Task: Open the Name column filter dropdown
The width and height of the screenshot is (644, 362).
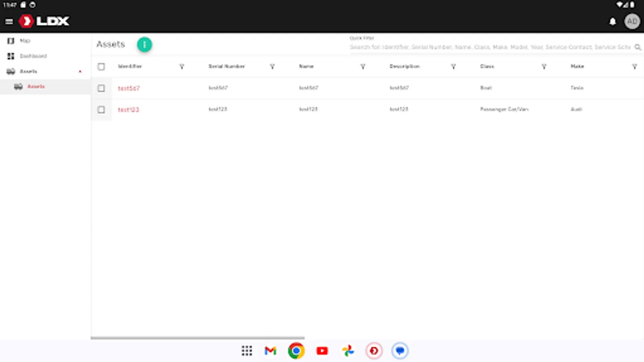Action: pyautogui.click(x=363, y=66)
